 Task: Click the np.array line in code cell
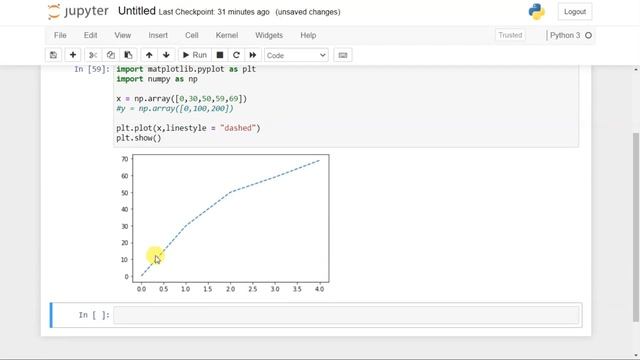pos(182,99)
